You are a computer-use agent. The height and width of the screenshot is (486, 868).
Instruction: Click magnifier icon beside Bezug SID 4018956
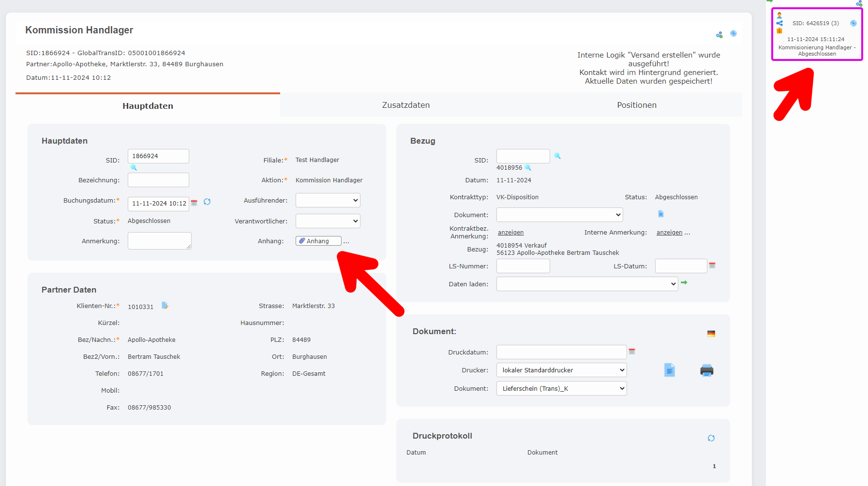pyautogui.click(x=528, y=167)
